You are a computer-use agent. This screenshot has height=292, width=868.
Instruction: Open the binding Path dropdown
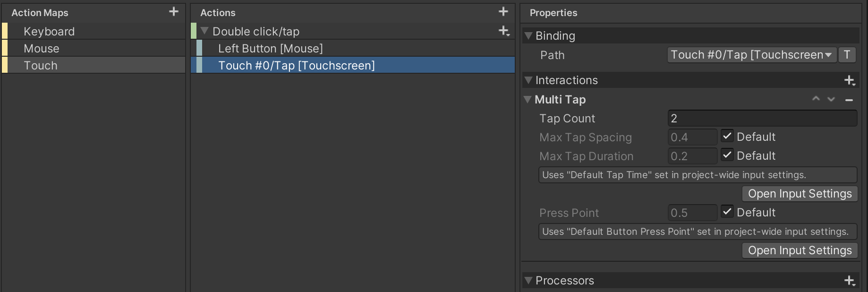752,55
